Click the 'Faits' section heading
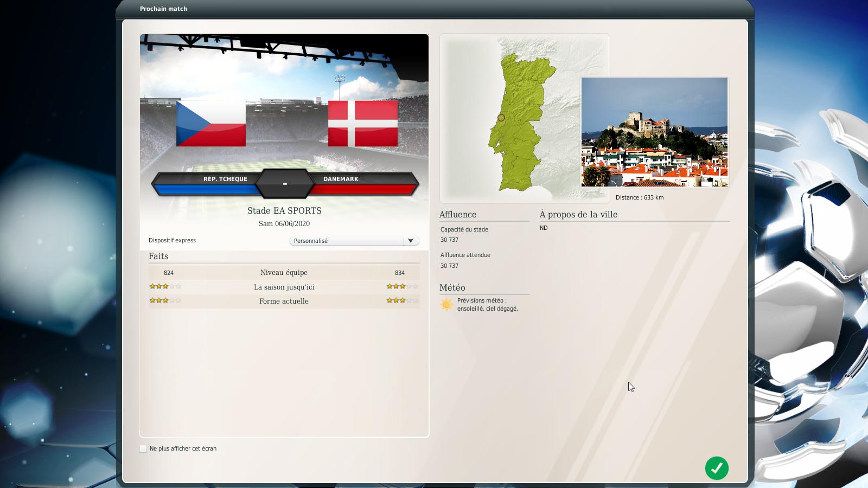 [x=158, y=256]
